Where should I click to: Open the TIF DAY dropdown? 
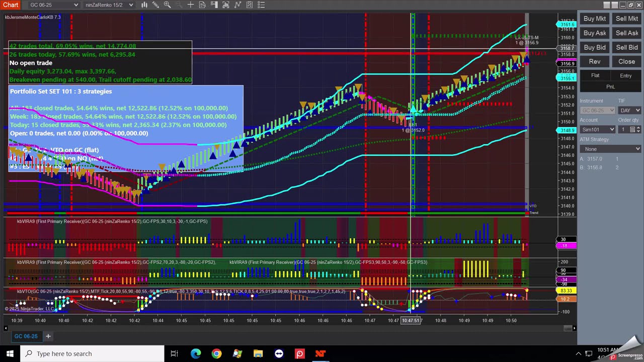(629, 110)
